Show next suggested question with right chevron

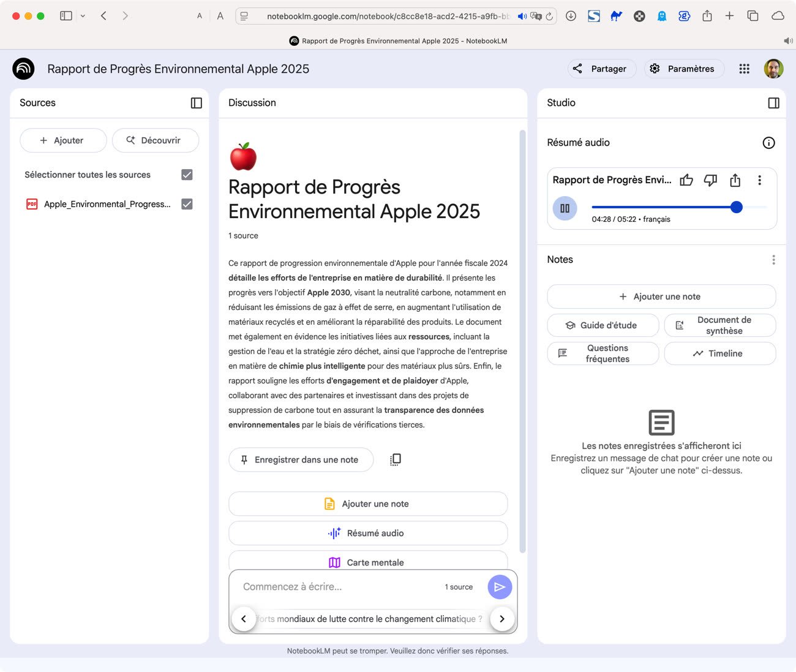pos(502,619)
